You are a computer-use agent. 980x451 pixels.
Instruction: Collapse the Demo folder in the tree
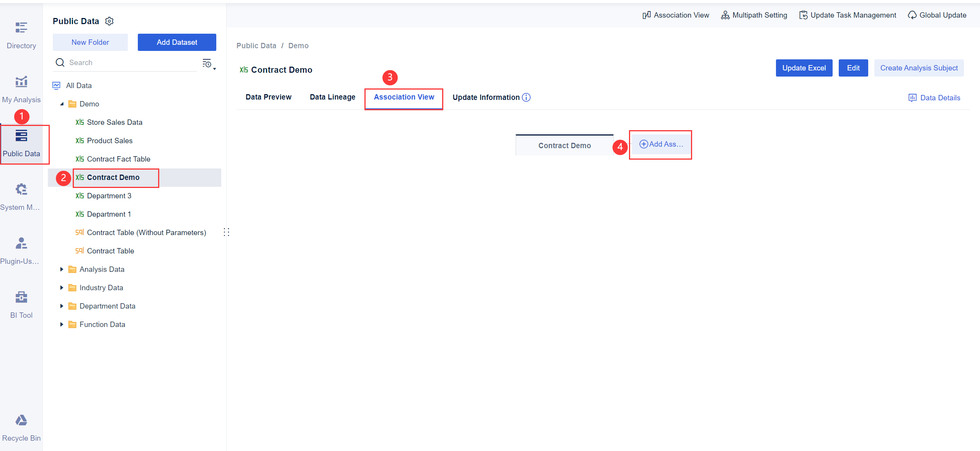(x=62, y=103)
